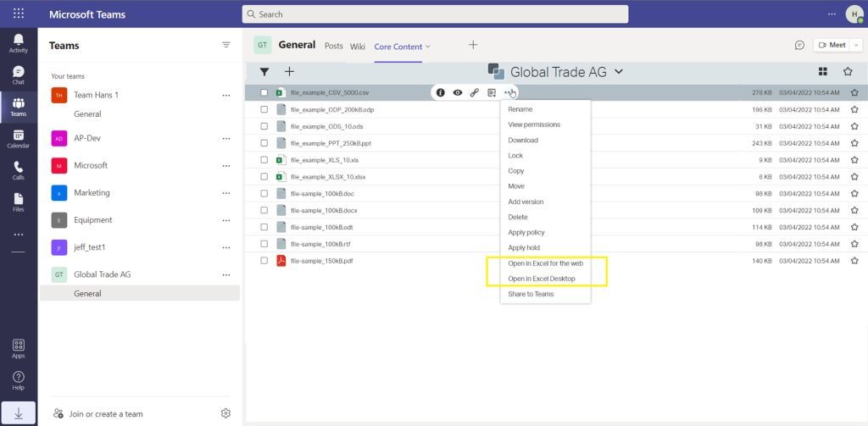
Task: Open settings and more ellipsis in title bar
Action: (832, 14)
